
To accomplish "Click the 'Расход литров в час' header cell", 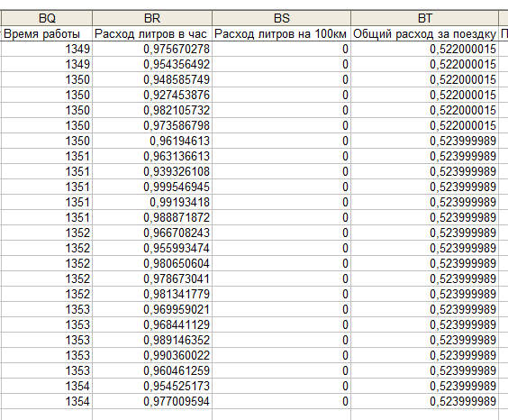I will (152, 33).
